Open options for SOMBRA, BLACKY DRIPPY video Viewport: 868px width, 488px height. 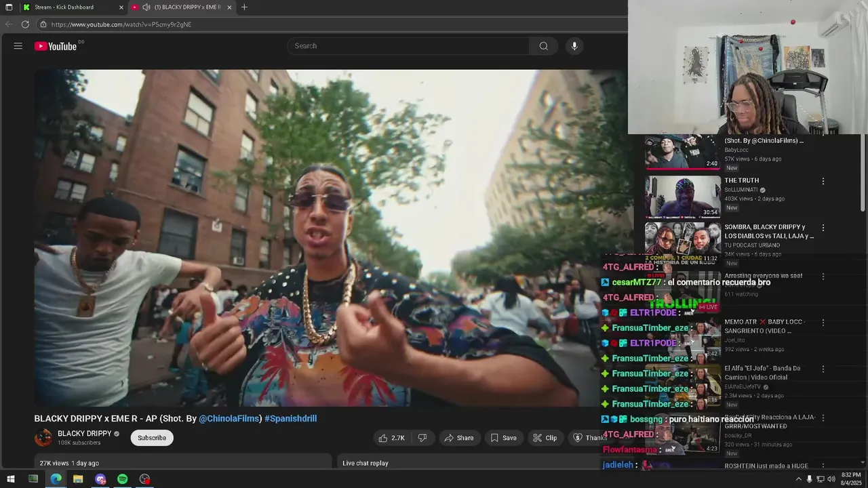823,228
